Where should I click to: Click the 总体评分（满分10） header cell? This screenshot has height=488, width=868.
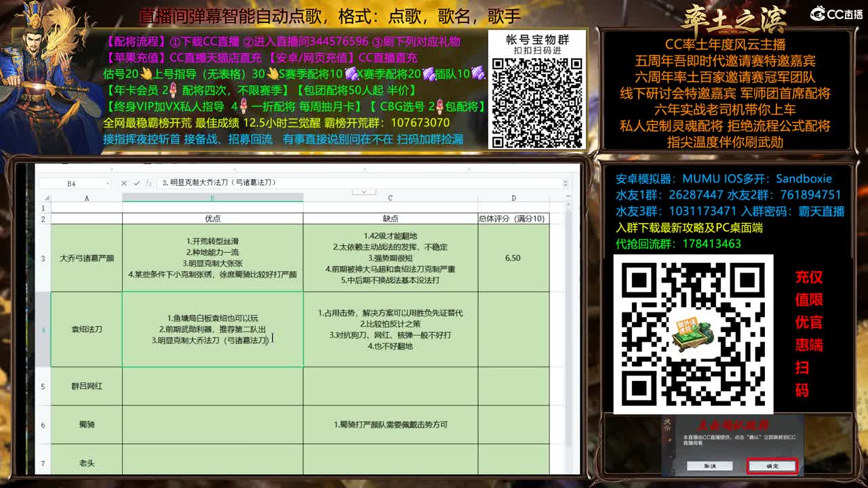513,219
